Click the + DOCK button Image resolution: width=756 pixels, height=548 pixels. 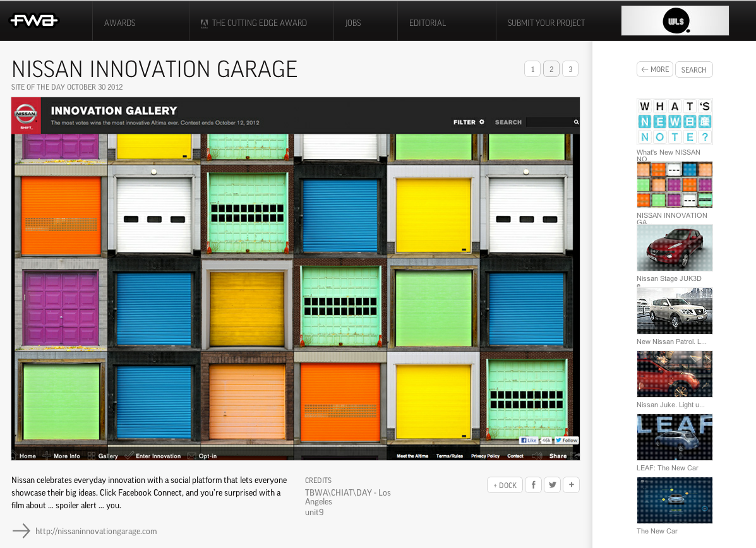click(505, 485)
